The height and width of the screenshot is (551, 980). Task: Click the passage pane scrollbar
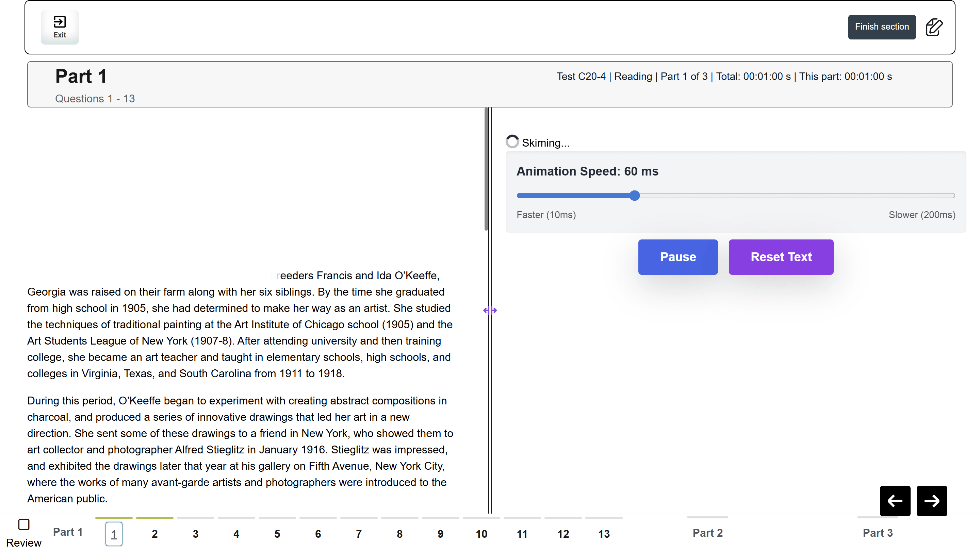click(x=486, y=169)
